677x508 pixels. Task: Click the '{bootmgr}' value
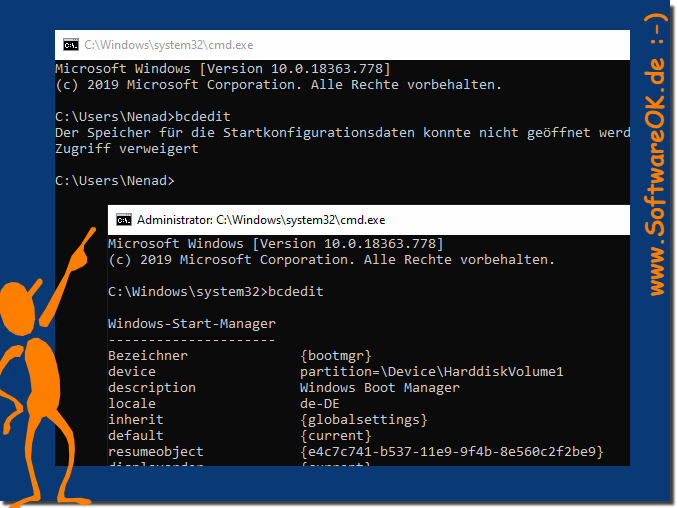click(335, 356)
